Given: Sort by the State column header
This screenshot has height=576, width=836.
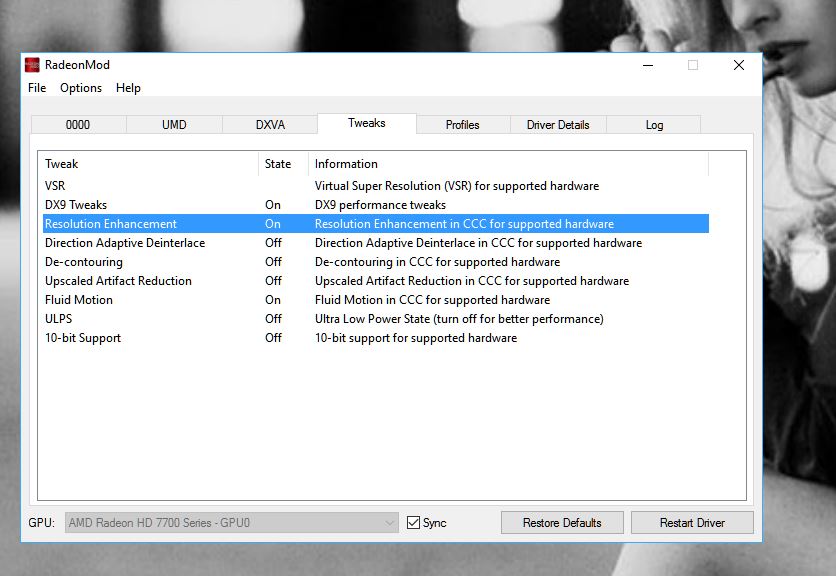Looking at the screenshot, I should (283, 164).
